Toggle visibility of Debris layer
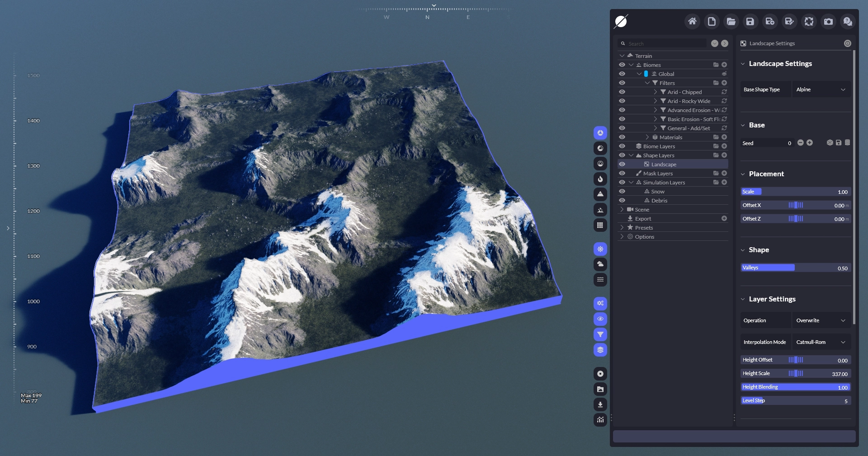The width and height of the screenshot is (868, 456). pos(622,200)
